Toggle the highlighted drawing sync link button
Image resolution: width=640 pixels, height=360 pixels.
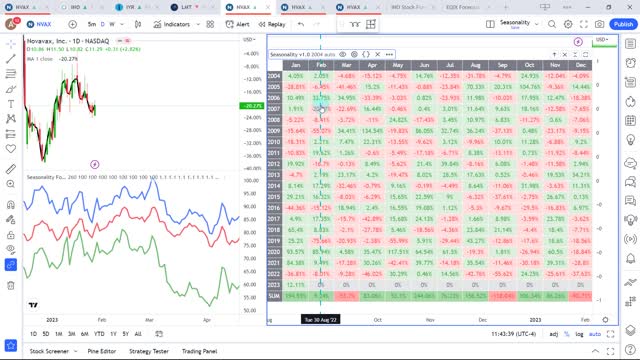[11, 265]
